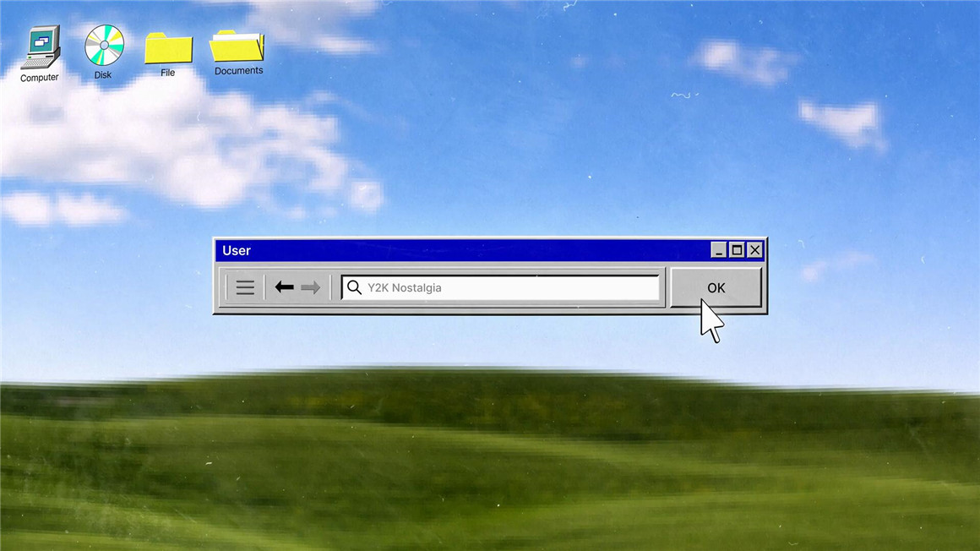
Task: Select the Disk CD icon
Action: (x=104, y=45)
